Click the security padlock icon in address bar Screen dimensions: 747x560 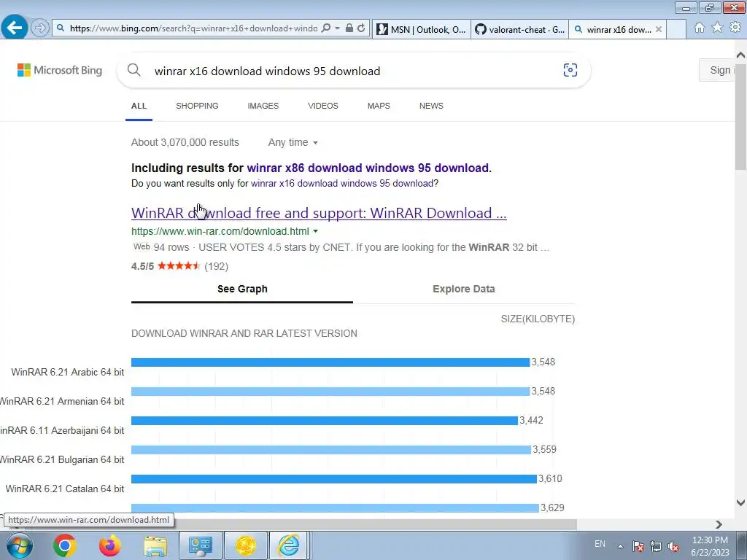[349, 28]
